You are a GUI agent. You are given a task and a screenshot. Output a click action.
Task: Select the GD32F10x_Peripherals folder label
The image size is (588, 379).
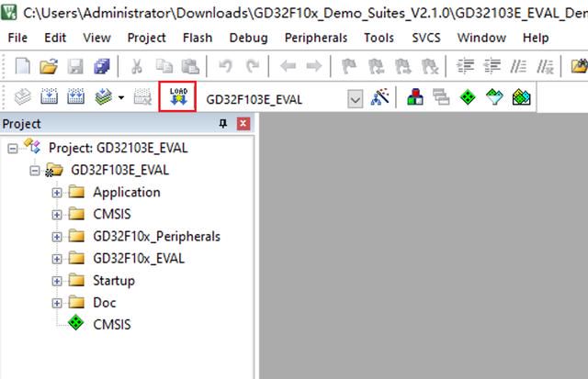point(157,237)
